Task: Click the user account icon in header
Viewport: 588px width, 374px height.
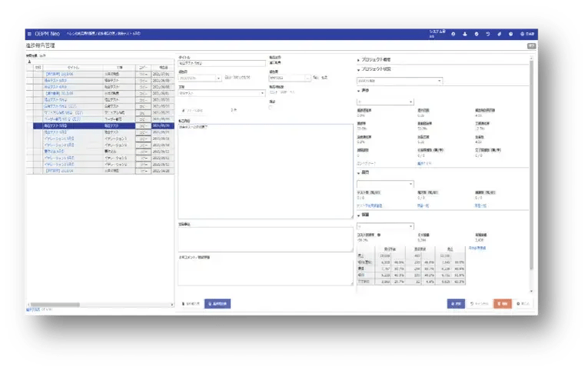Action: [x=465, y=34]
